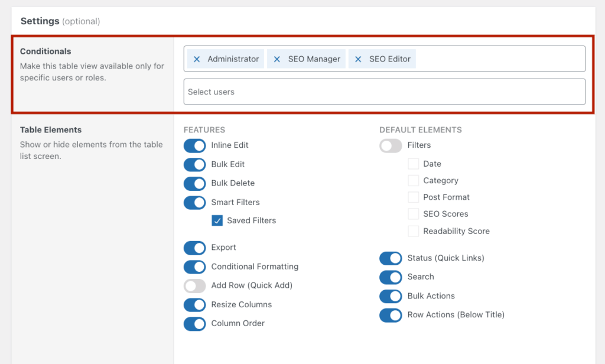Remove the SEO Editor role tag
The image size is (605, 364).
[x=357, y=59]
